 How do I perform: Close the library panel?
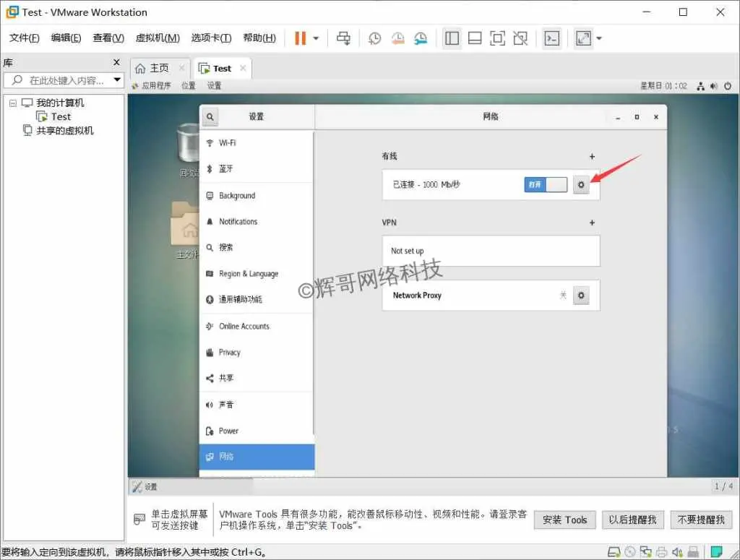click(x=116, y=62)
